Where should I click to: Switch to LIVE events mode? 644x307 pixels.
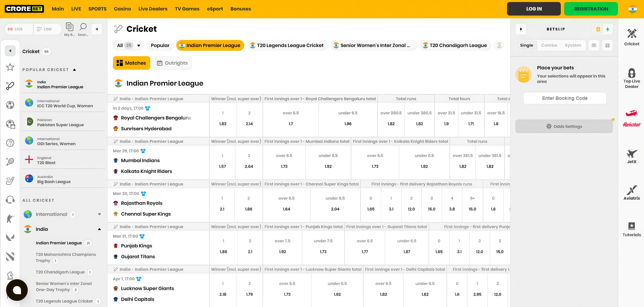click(x=18, y=29)
